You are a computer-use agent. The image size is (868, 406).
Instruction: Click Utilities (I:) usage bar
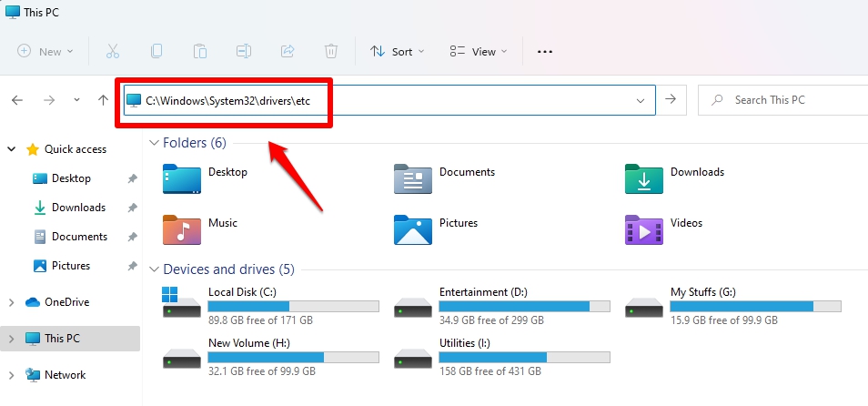point(524,357)
